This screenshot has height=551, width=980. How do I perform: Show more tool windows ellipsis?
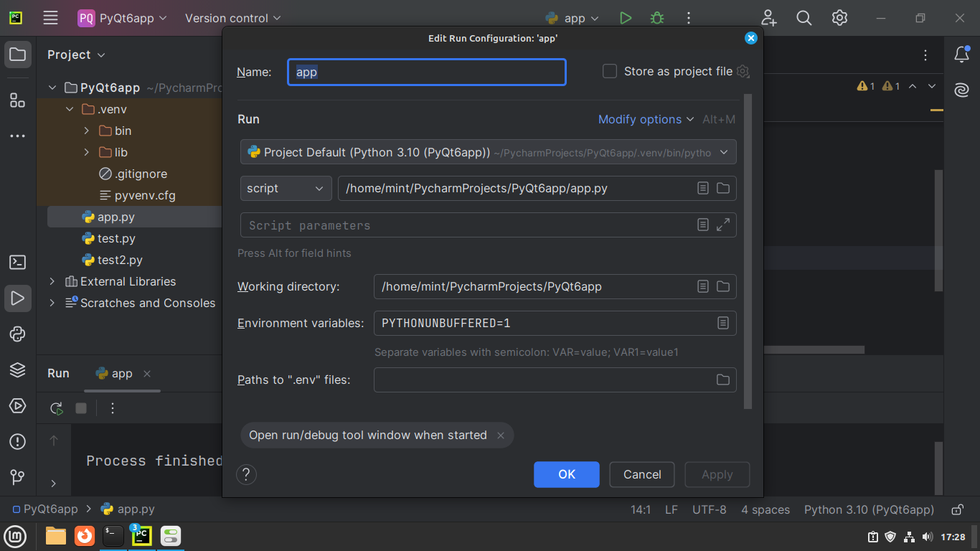(x=18, y=136)
